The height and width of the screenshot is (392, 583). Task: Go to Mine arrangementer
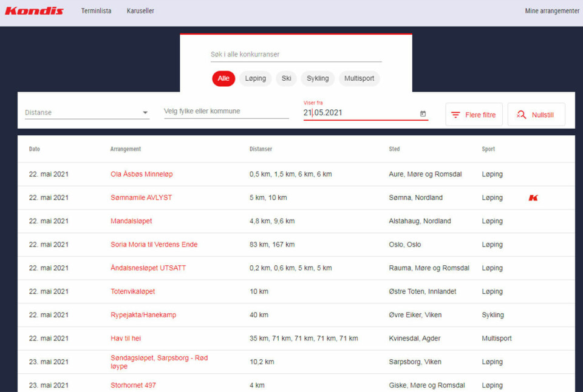pyautogui.click(x=552, y=11)
